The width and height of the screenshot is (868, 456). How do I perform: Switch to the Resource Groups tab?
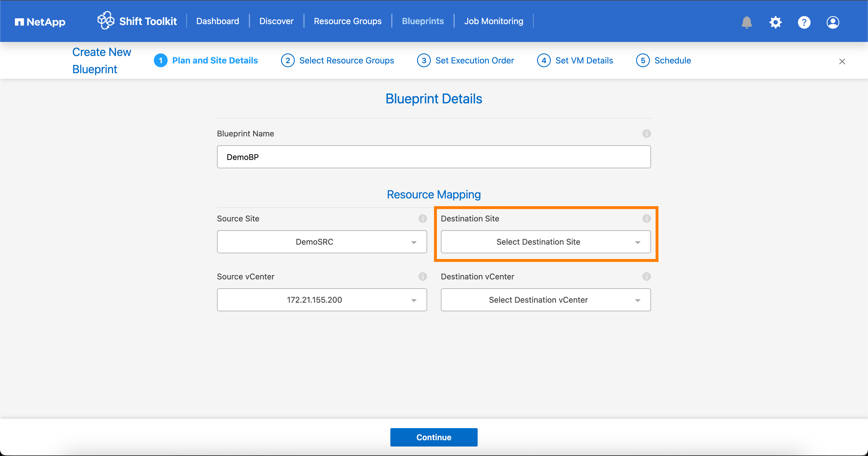point(347,21)
